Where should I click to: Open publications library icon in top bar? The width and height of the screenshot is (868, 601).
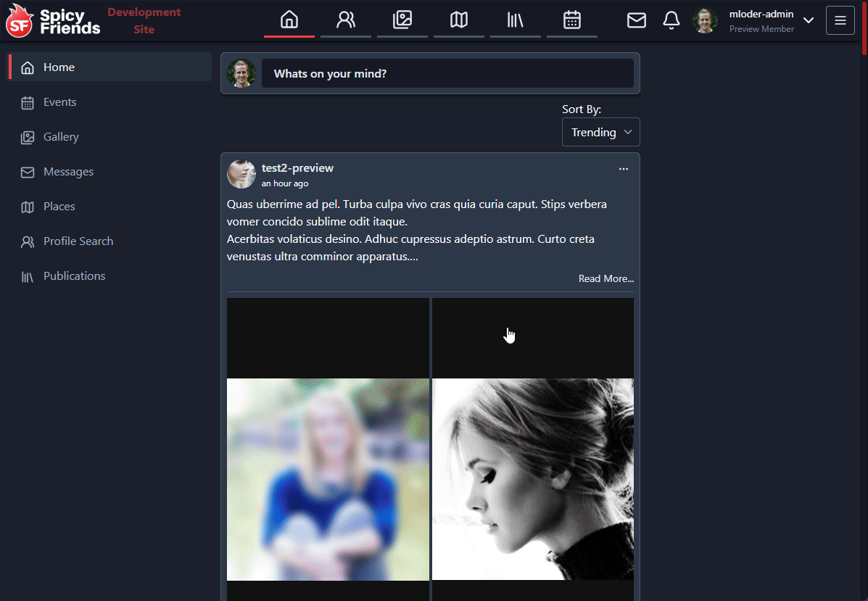click(x=516, y=20)
